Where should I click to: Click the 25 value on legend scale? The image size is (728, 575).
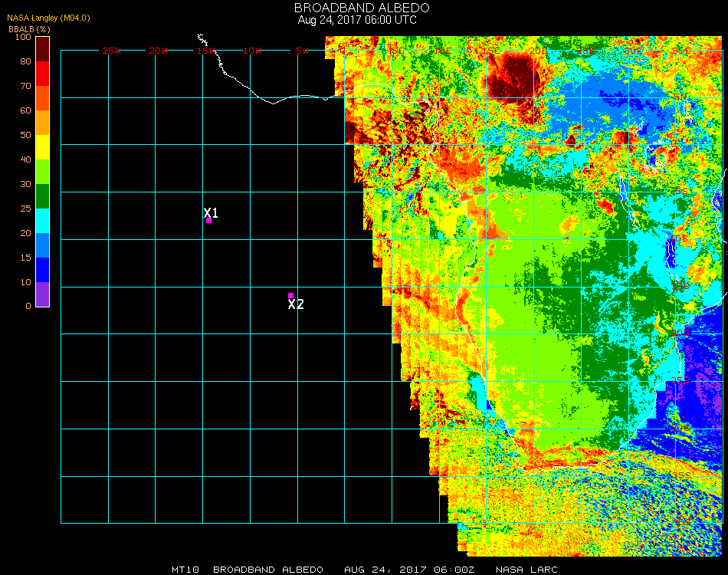(25, 209)
